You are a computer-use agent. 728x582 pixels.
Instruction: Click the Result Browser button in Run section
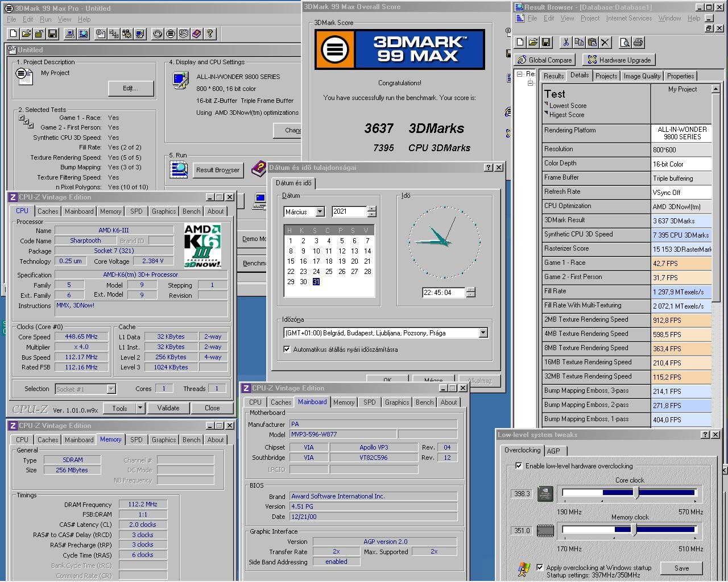tap(218, 169)
